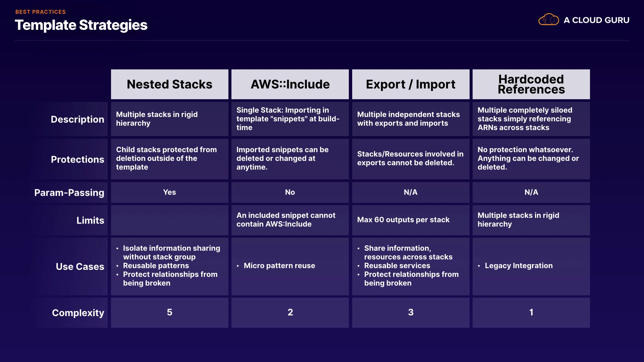Click the Param-Passing row label
The image size is (644, 362).
pyautogui.click(x=69, y=192)
